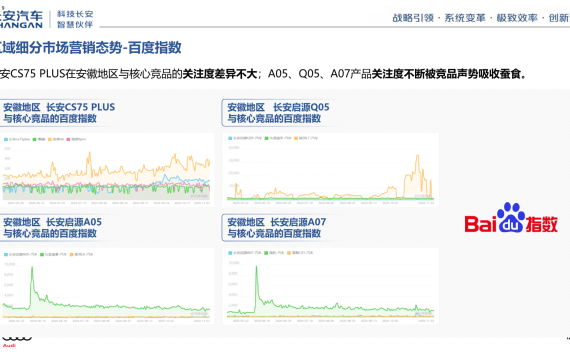
Task: Click the Baidu paw logo
Action: click(x=511, y=218)
